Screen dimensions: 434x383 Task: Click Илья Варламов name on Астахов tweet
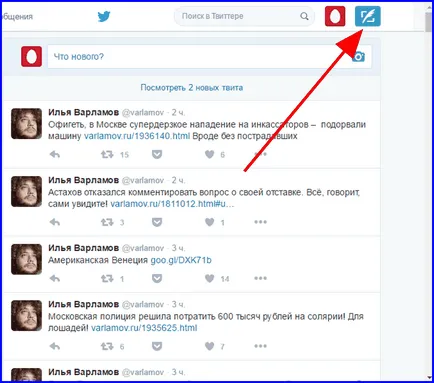coord(83,180)
